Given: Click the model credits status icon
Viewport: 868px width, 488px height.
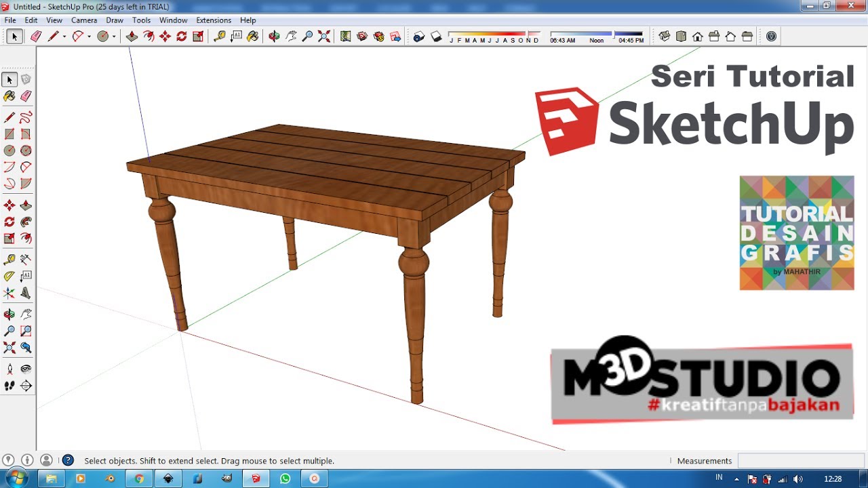Looking at the screenshot, I should [27, 460].
